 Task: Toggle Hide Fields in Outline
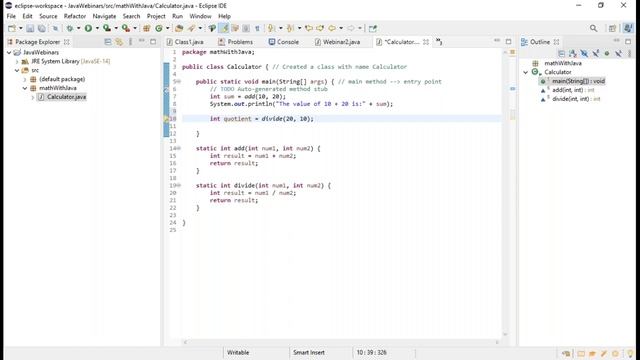[x=584, y=53]
